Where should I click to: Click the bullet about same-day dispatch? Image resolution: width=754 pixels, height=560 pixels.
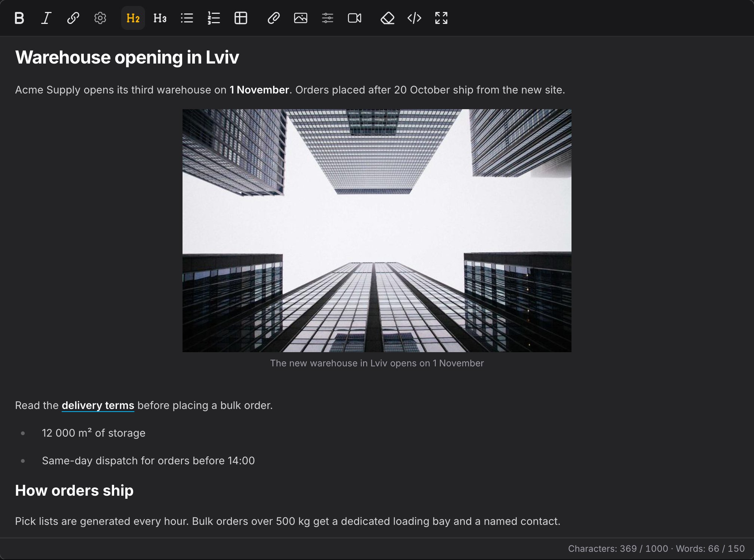(x=148, y=461)
